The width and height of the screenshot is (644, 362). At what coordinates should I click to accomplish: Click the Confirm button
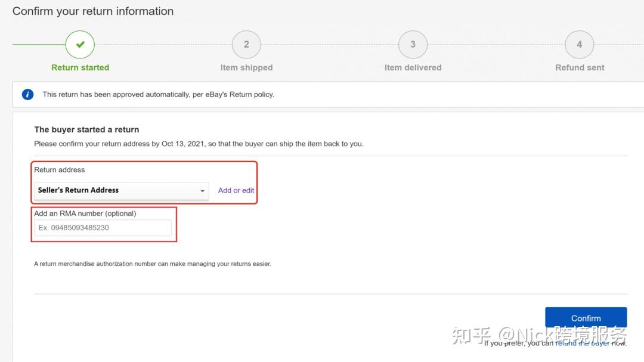tap(586, 317)
